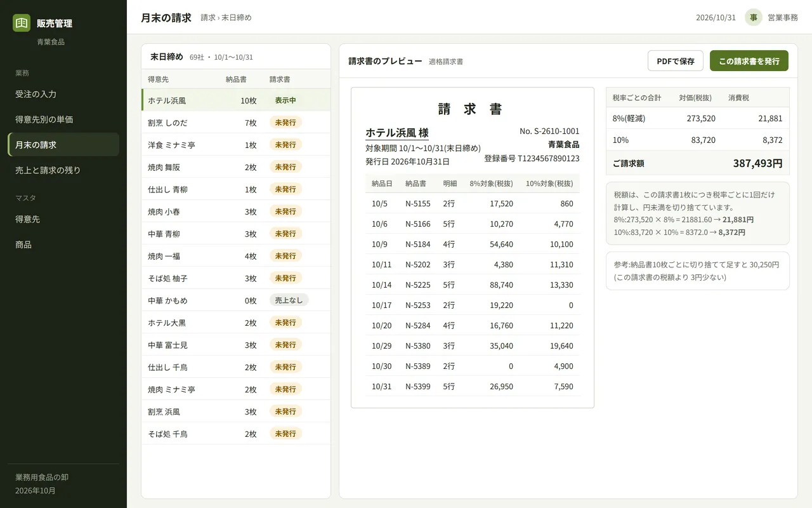Open 売上と請求の残り page

[63, 170]
